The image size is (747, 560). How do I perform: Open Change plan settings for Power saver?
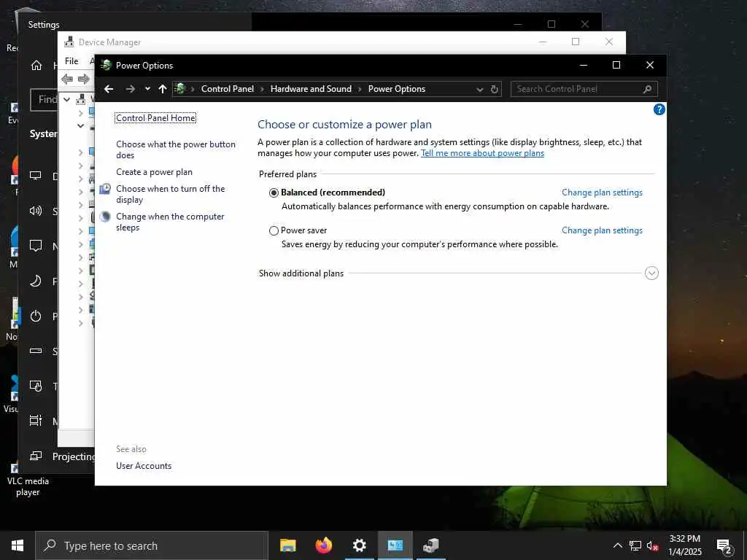602,230
